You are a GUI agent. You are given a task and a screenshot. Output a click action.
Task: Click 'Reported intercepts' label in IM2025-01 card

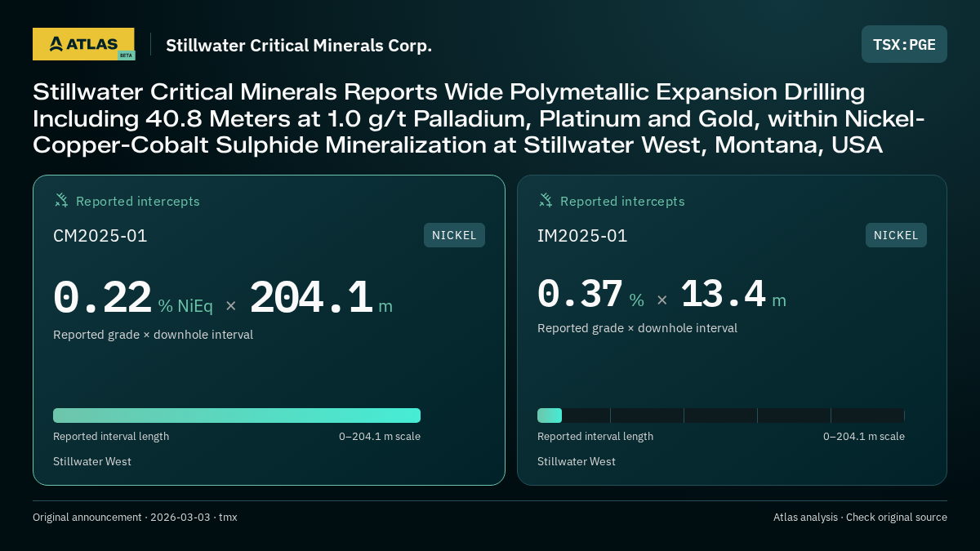click(x=622, y=201)
